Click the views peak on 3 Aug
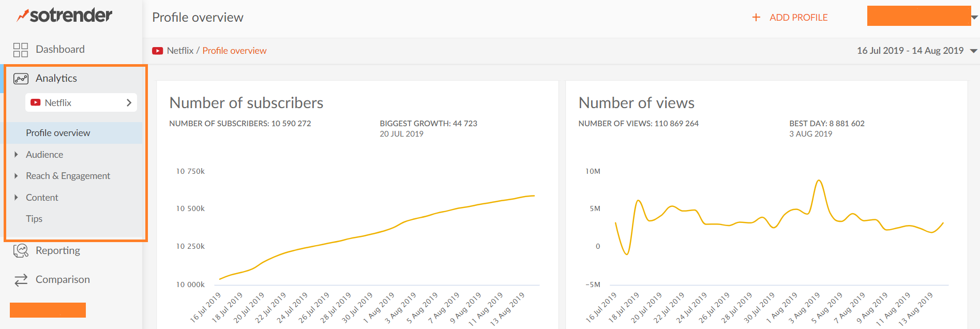This screenshot has height=329, width=980. [x=818, y=181]
